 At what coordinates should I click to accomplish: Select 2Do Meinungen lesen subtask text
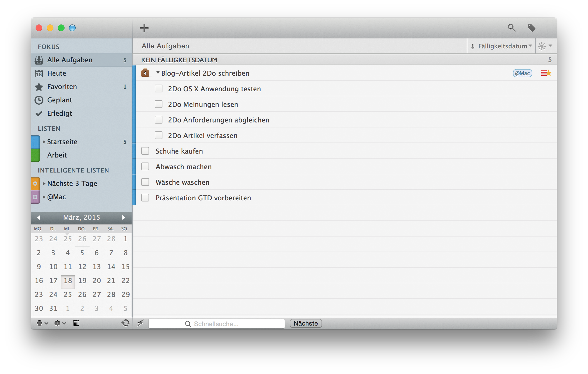coord(203,104)
